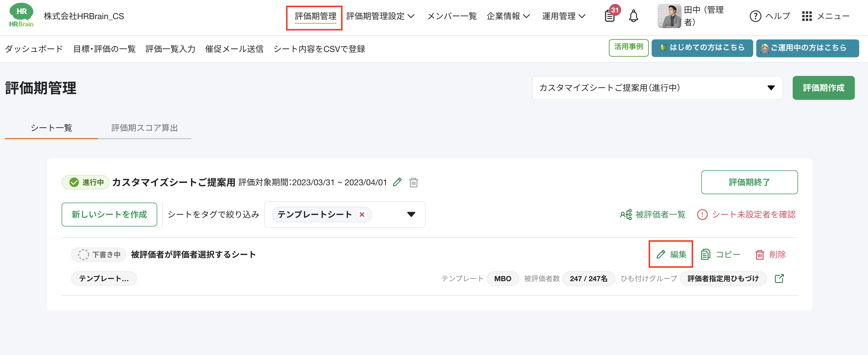Screen dimensions: 868x355
Task: Edit the evaluation period dates via pencil icon
Action: point(398,182)
